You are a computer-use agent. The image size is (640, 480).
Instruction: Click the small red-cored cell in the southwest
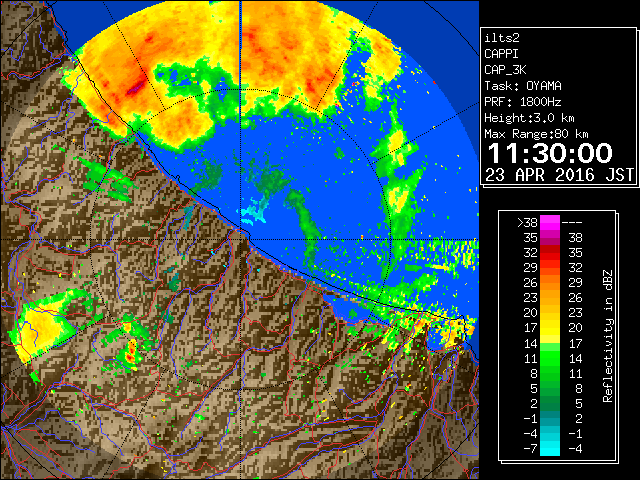131,351
